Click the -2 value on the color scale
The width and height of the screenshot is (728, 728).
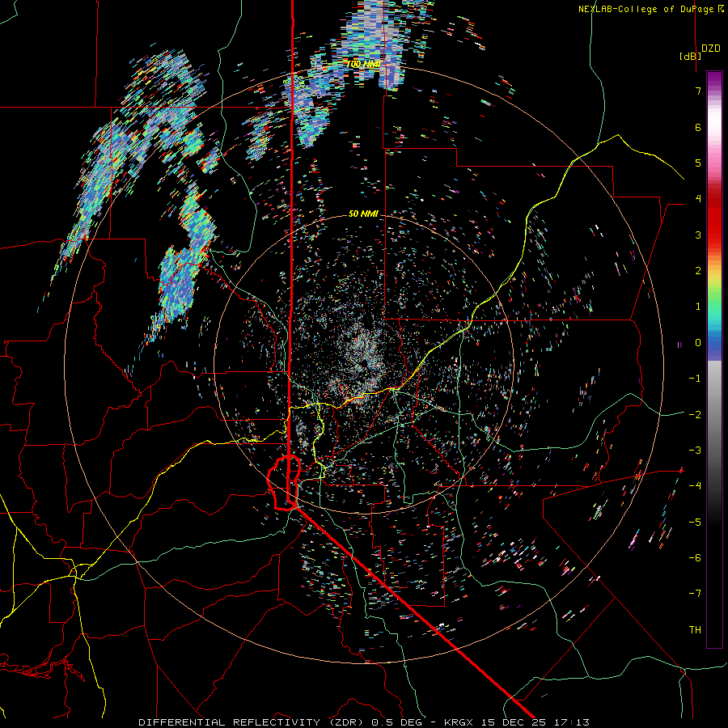[x=695, y=414]
